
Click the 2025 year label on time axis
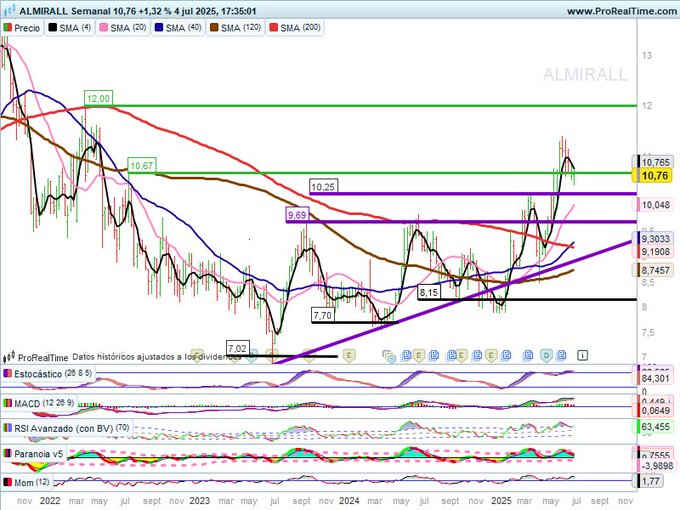pos(501,501)
